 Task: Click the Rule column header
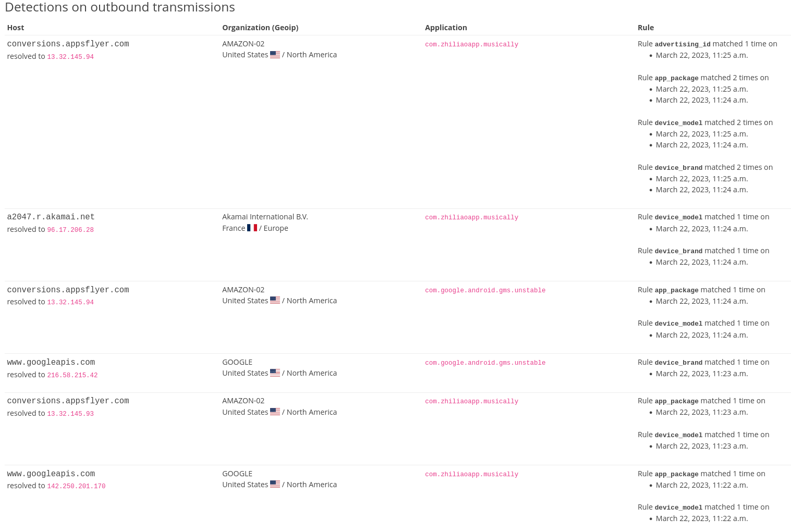click(646, 28)
